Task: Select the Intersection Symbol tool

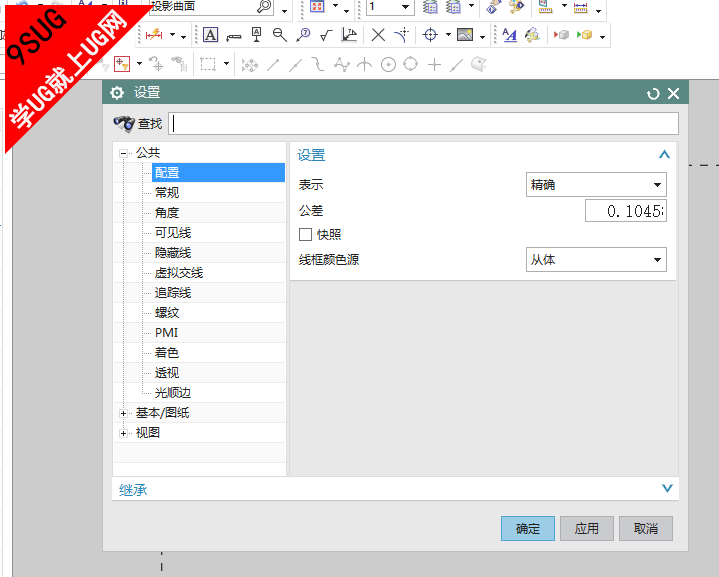Action: [402, 35]
